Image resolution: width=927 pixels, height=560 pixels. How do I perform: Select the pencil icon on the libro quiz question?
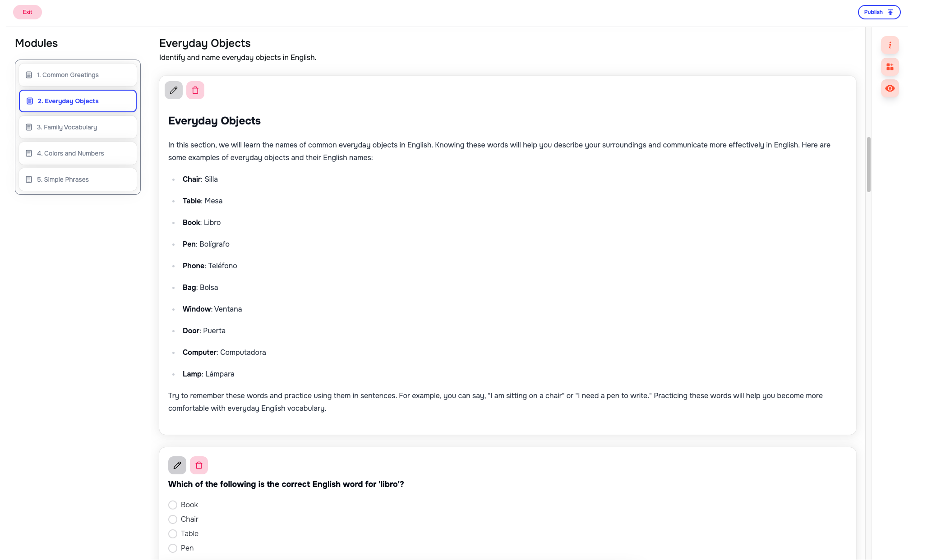tap(177, 465)
